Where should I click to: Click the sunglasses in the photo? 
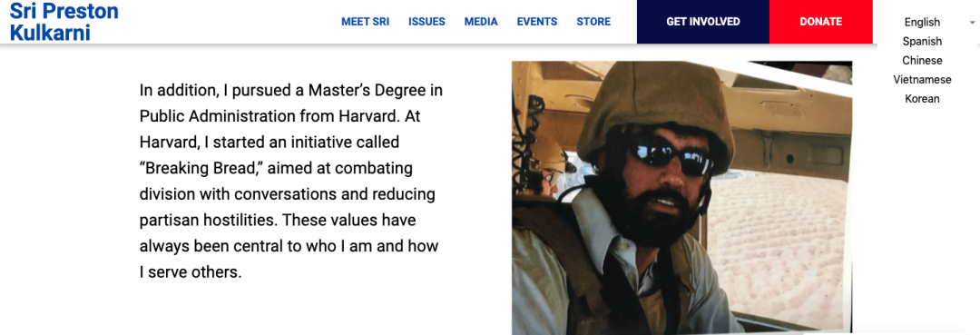point(670,156)
